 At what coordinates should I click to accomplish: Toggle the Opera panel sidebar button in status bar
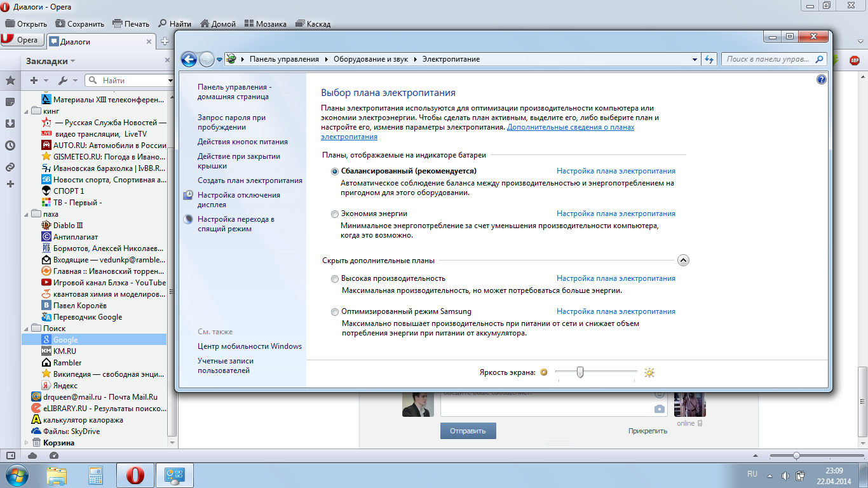pos(10,456)
